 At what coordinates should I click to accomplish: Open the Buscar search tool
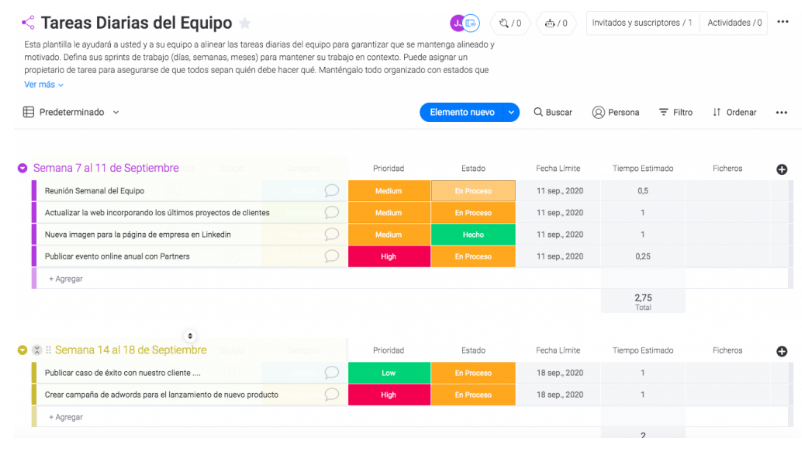click(x=552, y=112)
